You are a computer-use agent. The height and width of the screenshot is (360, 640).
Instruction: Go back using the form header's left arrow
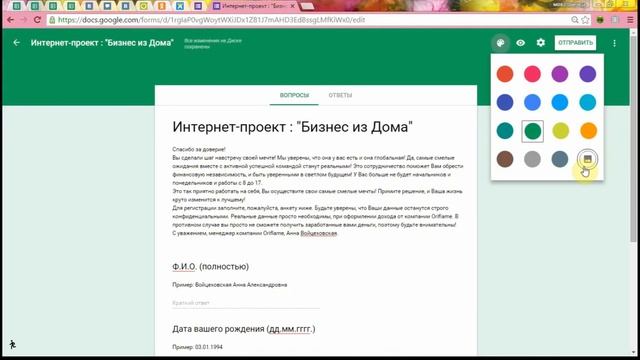[x=16, y=42]
